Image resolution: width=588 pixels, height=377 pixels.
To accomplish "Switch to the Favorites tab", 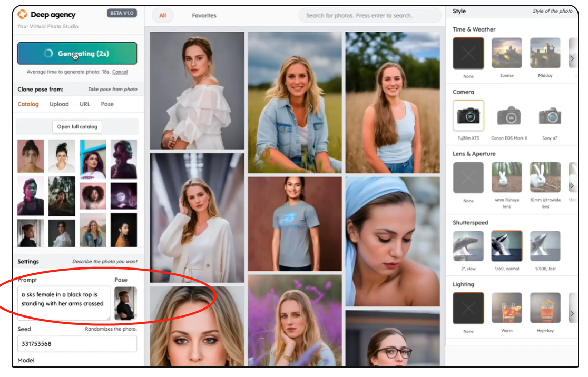I will click(204, 16).
